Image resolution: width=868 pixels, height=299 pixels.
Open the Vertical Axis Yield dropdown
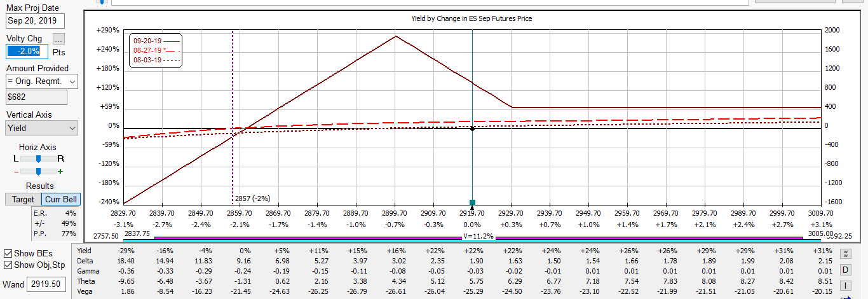tap(41, 128)
